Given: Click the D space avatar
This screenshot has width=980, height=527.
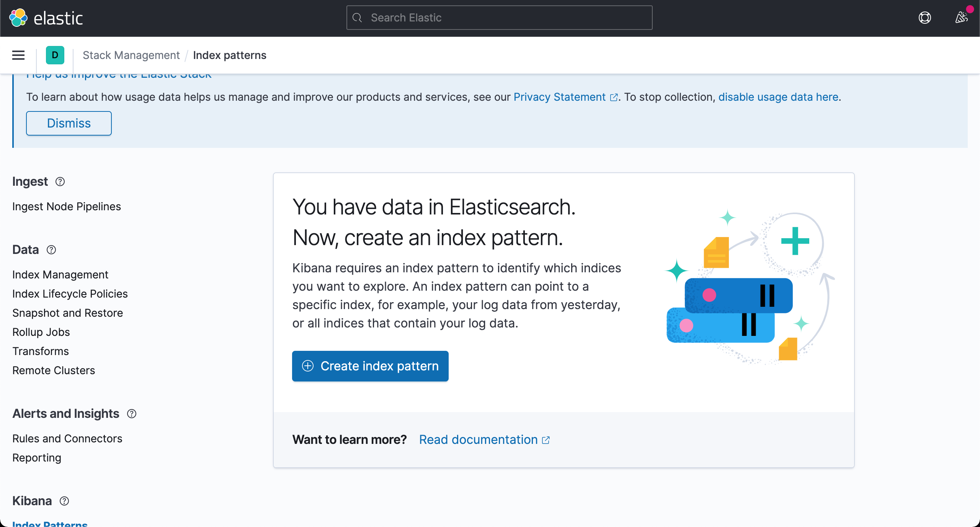Looking at the screenshot, I should (55, 55).
